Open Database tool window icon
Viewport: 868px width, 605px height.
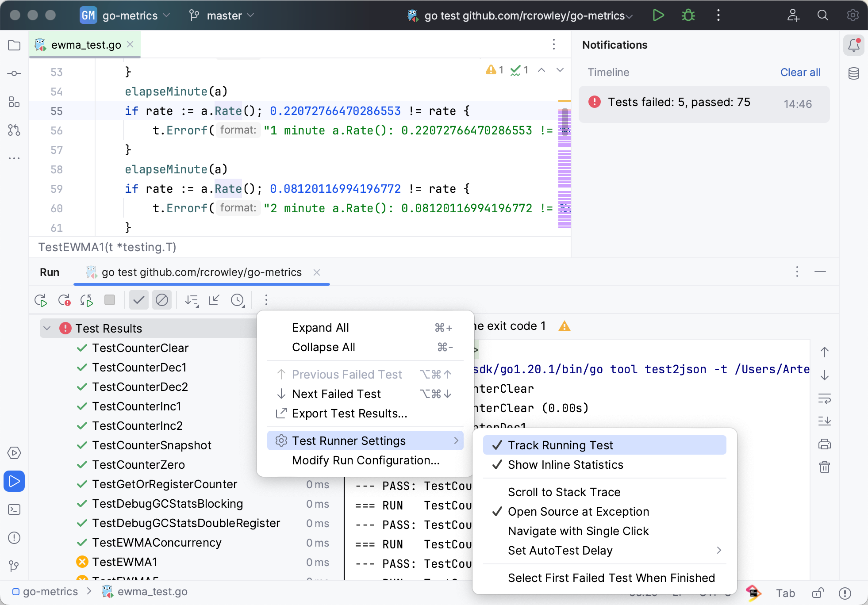point(853,73)
